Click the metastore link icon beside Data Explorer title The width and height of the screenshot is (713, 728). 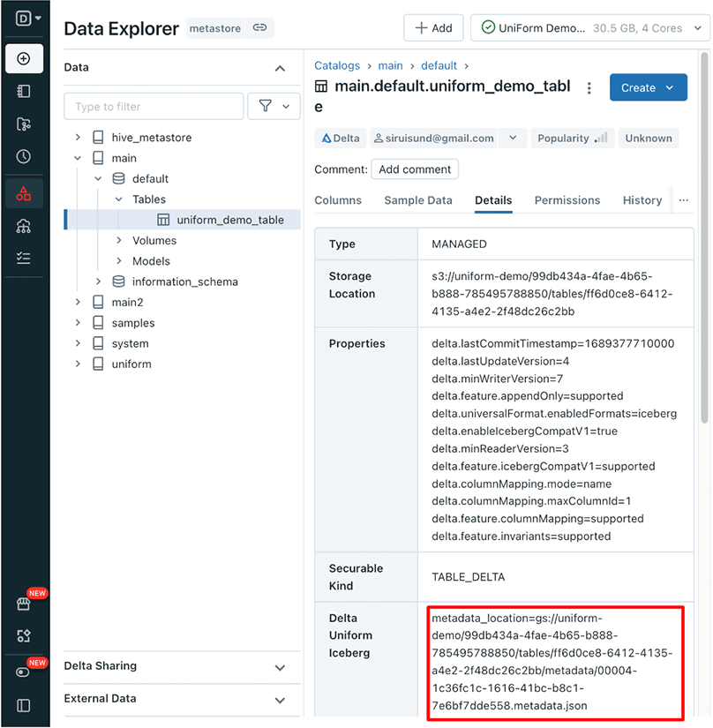[259, 28]
